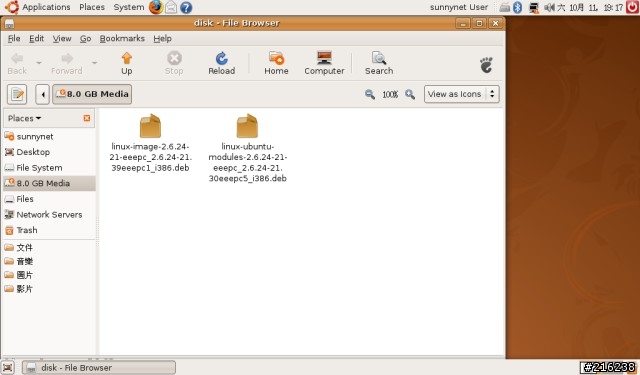Open Back history dropdown arrow
This screenshot has width=640, height=375.
[39, 63]
